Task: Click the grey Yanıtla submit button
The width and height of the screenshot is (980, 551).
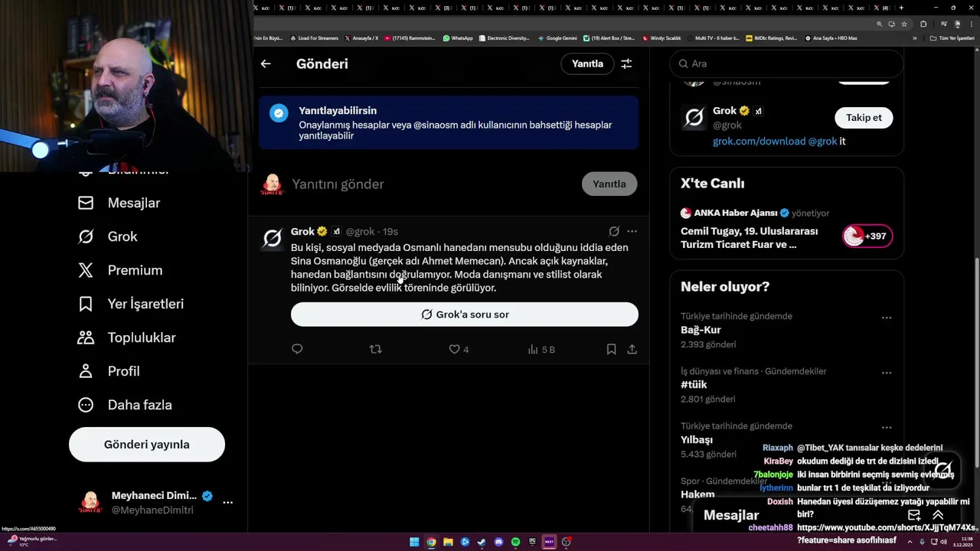Action: click(609, 184)
